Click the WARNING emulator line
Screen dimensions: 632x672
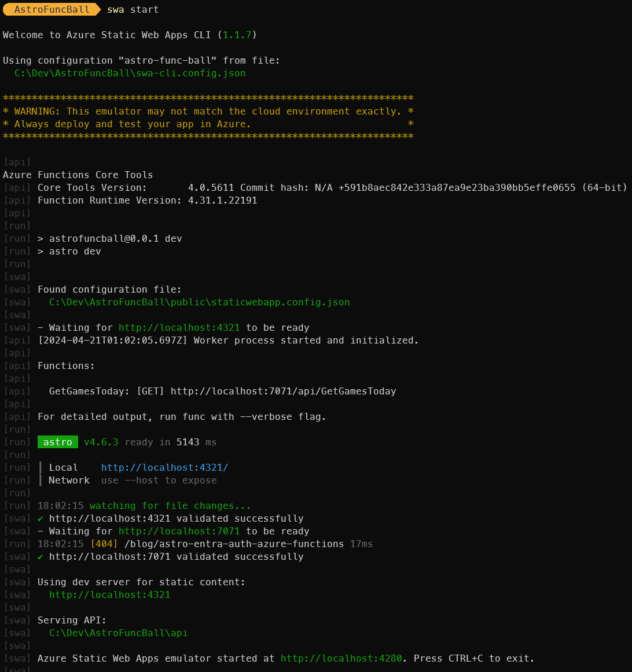click(208, 112)
